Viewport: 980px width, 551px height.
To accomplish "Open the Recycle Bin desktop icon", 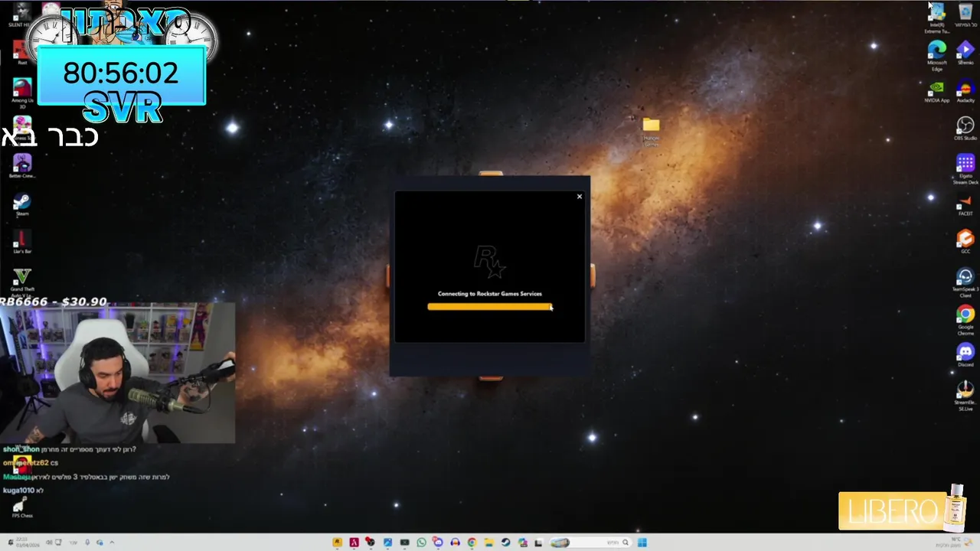I will pyautogui.click(x=965, y=15).
